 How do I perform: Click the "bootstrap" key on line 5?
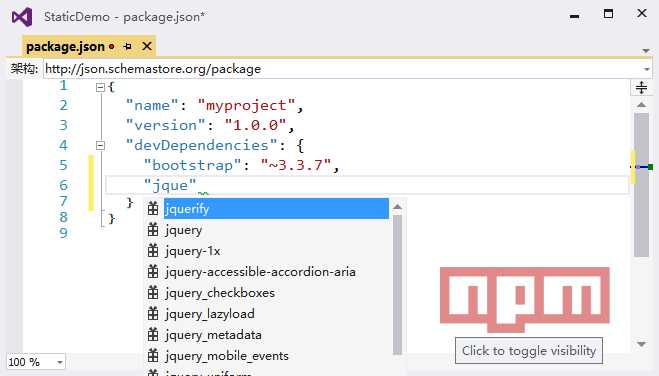193,166
